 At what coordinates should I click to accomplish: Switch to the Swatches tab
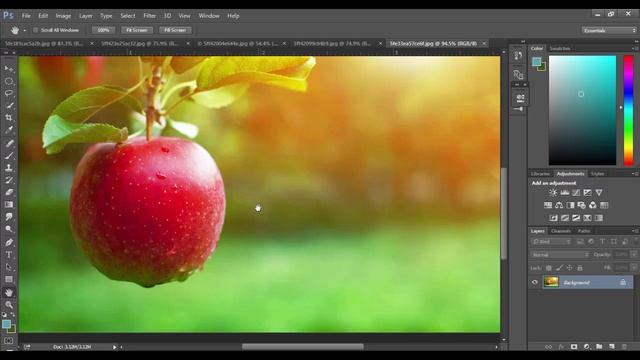tap(560, 49)
